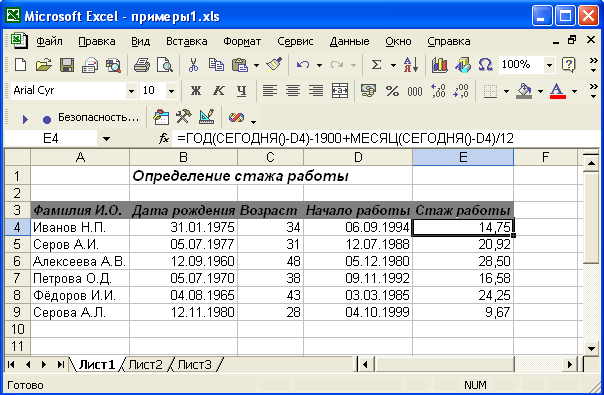Image resolution: width=604 pixels, height=395 pixels.
Task: Open the borders dropdown arrow
Action: tap(506, 91)
